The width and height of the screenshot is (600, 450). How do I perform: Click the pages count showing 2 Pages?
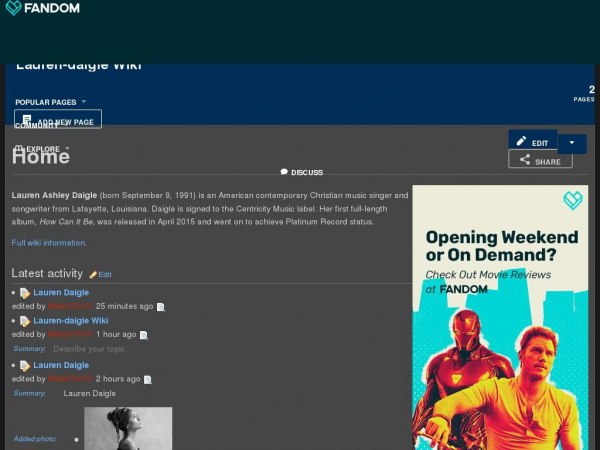[x=584, y=94]
